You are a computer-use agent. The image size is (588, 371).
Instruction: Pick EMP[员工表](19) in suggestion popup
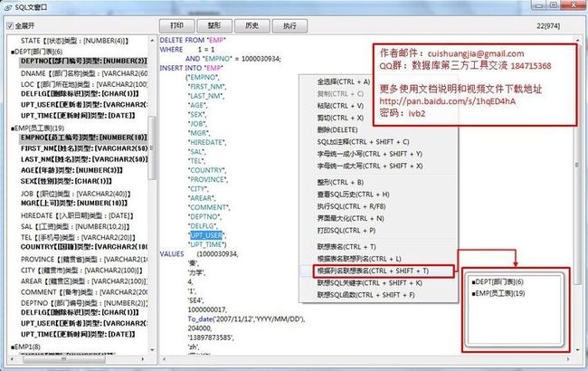(x=498, y=293)
